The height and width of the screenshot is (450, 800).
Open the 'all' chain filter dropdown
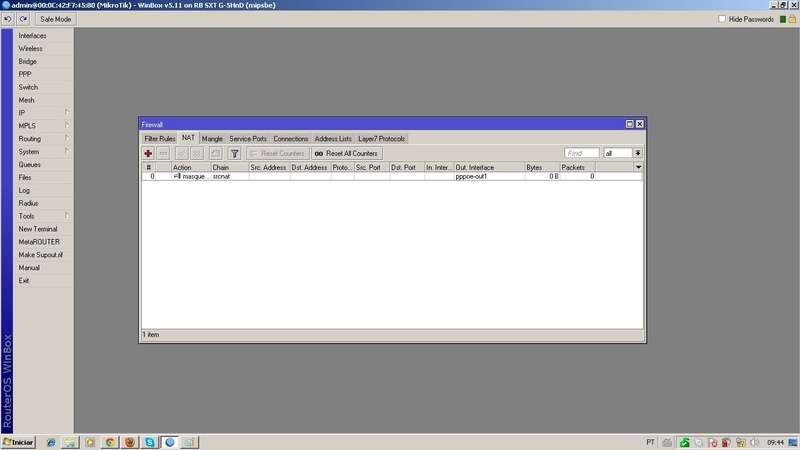click(x=638, y=153)
